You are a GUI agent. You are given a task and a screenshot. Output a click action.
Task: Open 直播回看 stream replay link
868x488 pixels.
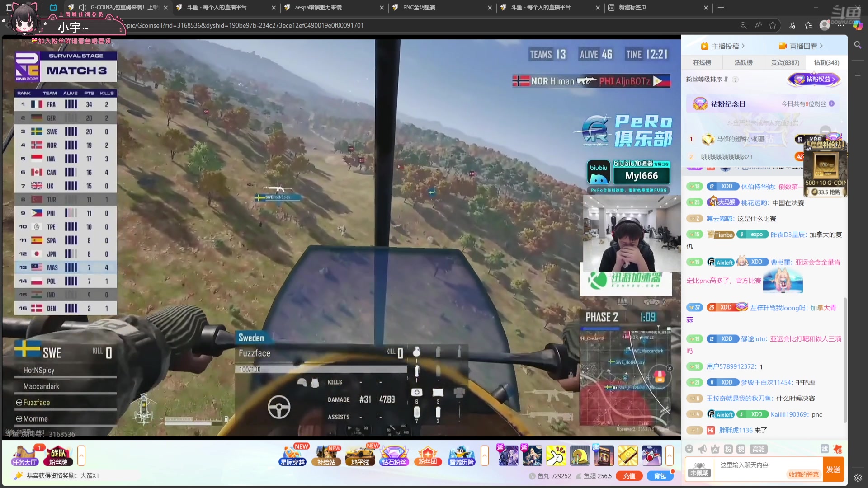801,46
